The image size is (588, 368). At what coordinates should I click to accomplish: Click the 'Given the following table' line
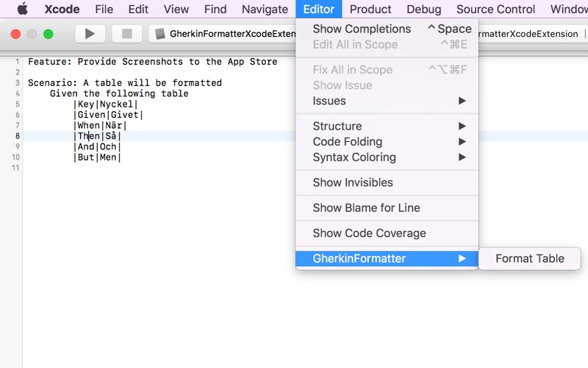click(x=119, y=93)
